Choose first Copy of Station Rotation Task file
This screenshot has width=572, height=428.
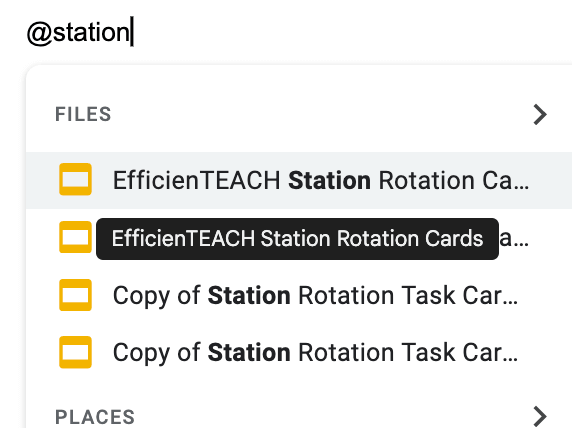tap(299, 295)
